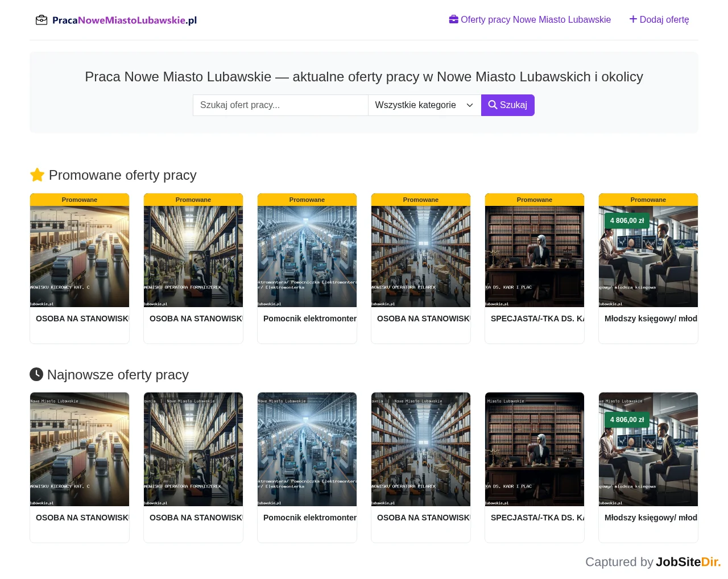Open promoted Operatora Formatyzerek forklift thumbnail
This screenshot has height=579, width=728.
pos(193,257)
